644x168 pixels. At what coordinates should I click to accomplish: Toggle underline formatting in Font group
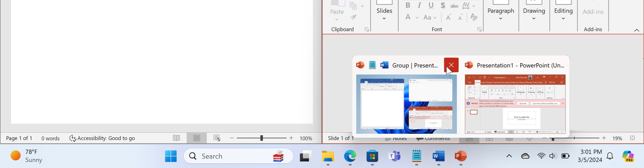pyautogui.click(x=431, y=5)
